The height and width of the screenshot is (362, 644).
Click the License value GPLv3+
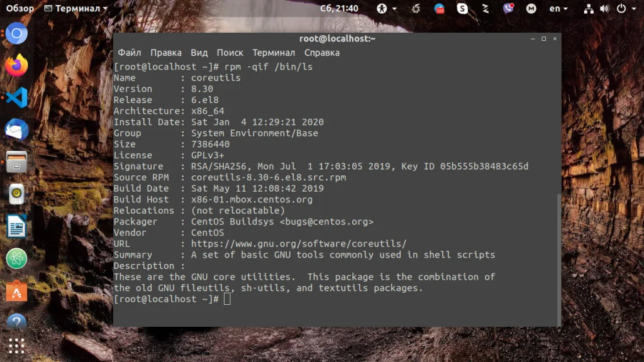pyautogui.click(x=208, y=155)
